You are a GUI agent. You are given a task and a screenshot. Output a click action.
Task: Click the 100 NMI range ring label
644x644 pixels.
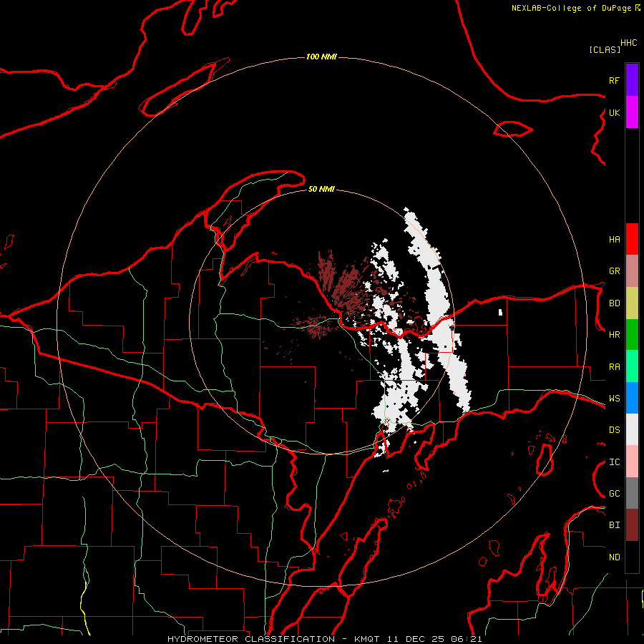click(321, 57)
